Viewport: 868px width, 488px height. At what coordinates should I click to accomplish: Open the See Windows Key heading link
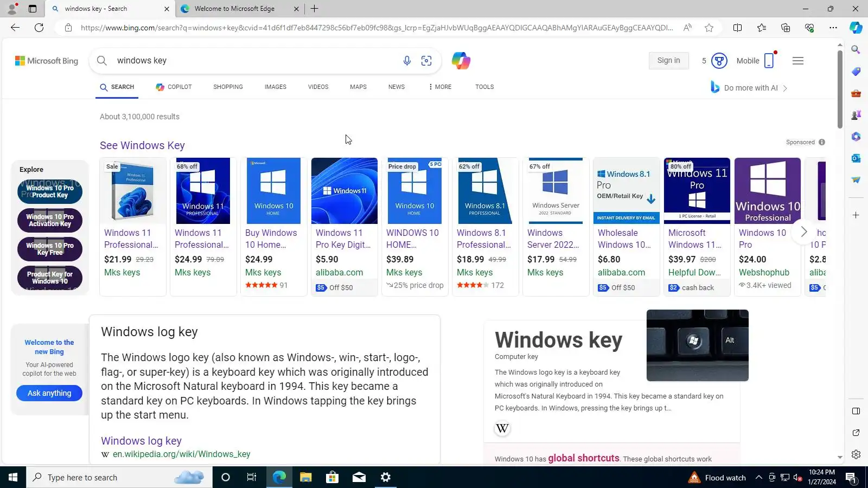click(x=142, y=145)
